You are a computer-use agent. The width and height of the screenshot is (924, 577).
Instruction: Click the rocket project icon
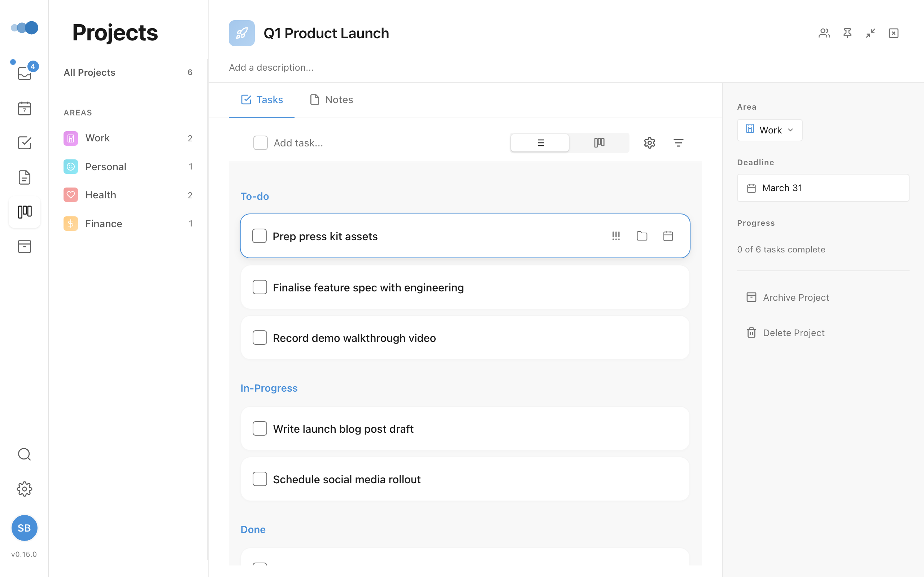(241, 33)
